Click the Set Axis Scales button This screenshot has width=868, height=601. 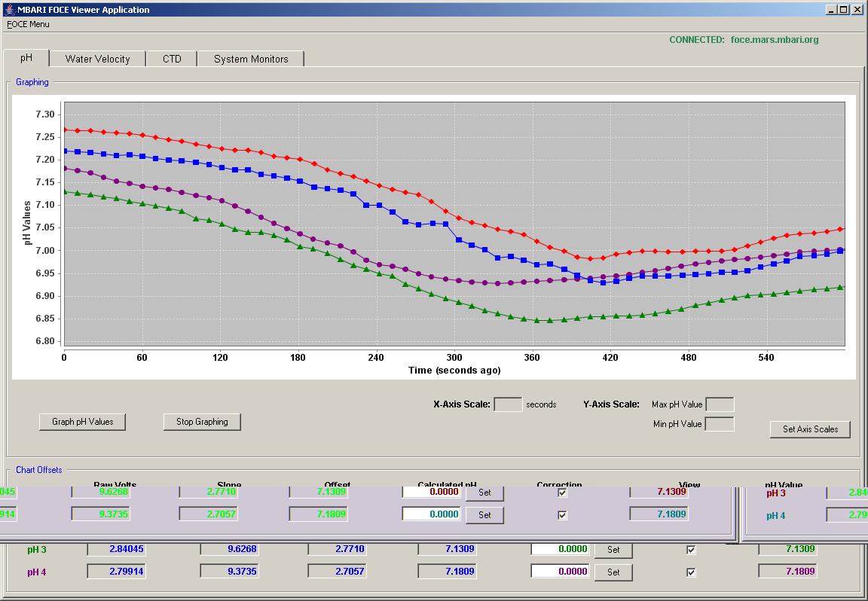pyautogui.click(x=810, y=429)
